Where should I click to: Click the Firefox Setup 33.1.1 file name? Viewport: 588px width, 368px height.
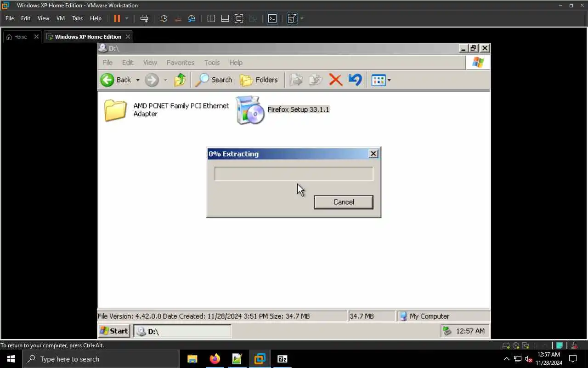(299, 109)
